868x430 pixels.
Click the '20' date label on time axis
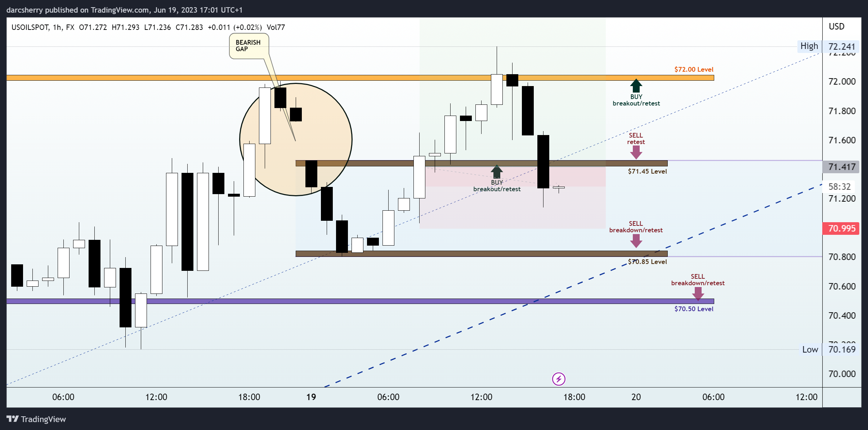(636, 397)
